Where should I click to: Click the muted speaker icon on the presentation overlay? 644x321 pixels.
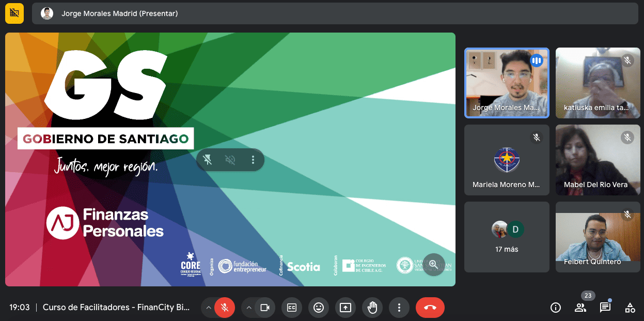pyautogui.click(x=230, y=160)
